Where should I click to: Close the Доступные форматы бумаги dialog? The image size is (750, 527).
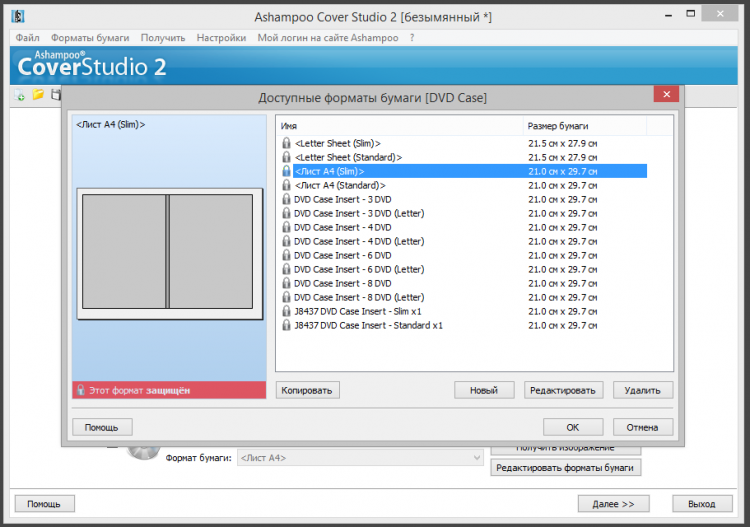coord(666,94)
